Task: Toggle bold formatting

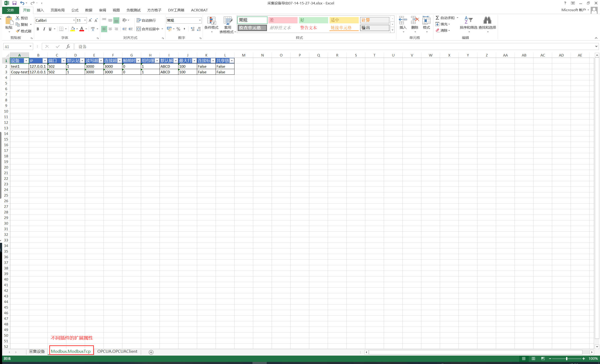Action: (x=38, y=29)
